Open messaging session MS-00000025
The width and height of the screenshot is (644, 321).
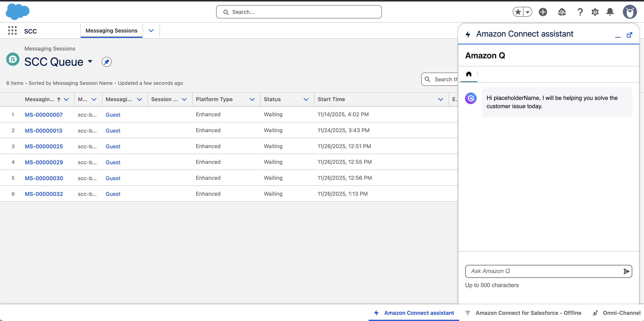[x=44, y=146]
